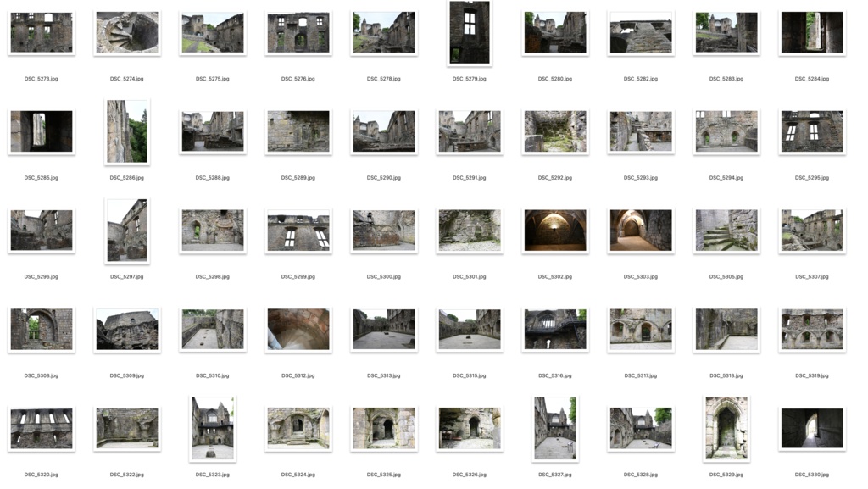Click the filename label DSC_5320.jpg

(40, 475)
